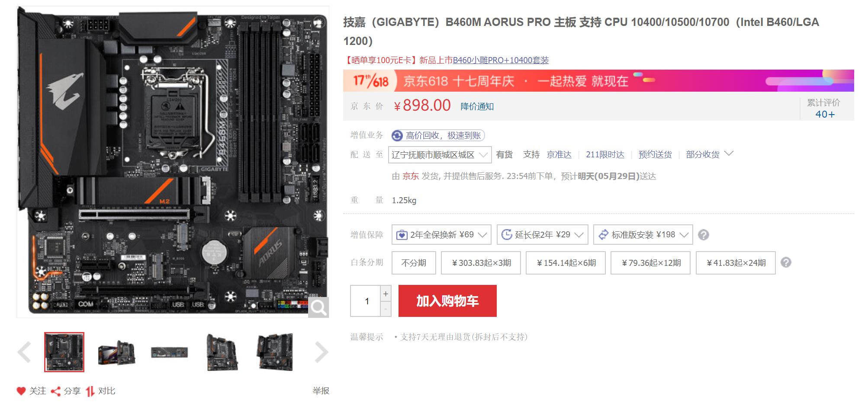Show previous thumbnails with the left arrow
The height and width of the screenshot is (412, 868).
[x=24, y=352]
